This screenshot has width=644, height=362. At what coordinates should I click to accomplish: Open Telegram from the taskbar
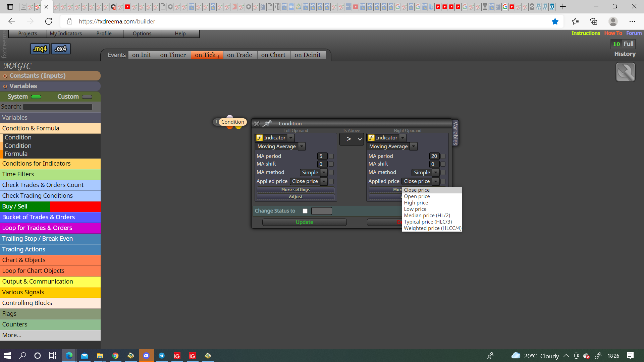pyautogui.click(x=162, y=356)
